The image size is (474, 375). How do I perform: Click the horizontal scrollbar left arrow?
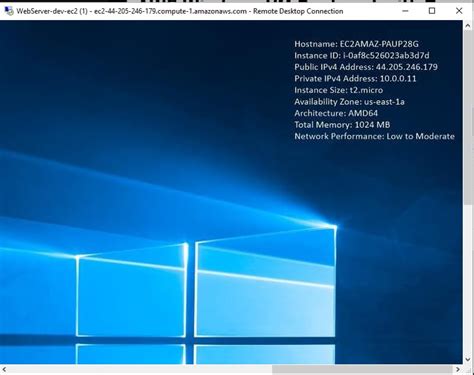(4, 369)
